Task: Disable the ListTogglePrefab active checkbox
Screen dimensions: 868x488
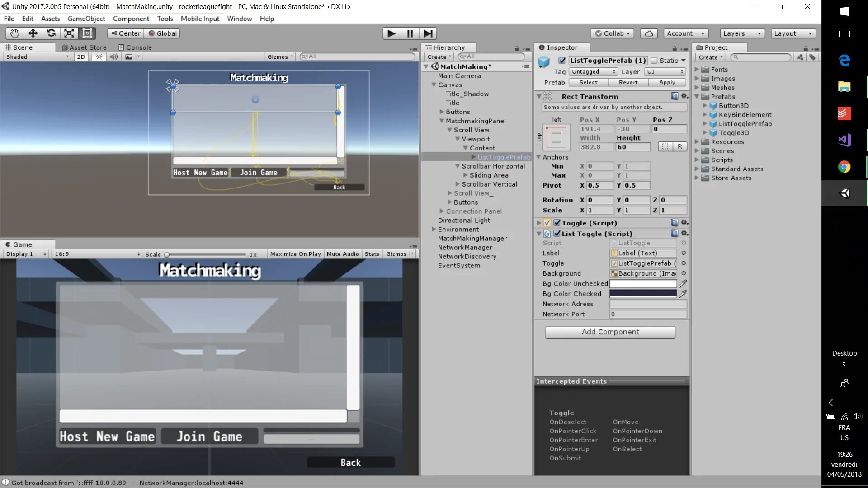Action: coord(562,61)
